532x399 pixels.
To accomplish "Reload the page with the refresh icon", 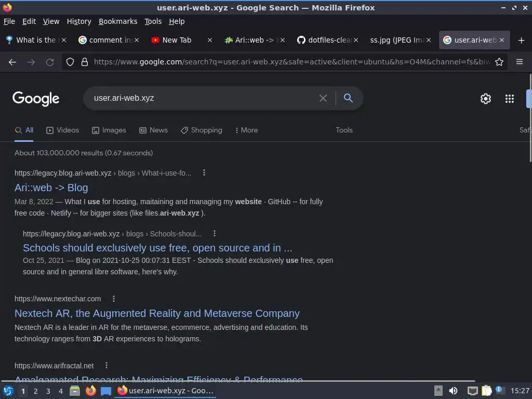I will 50,62.
